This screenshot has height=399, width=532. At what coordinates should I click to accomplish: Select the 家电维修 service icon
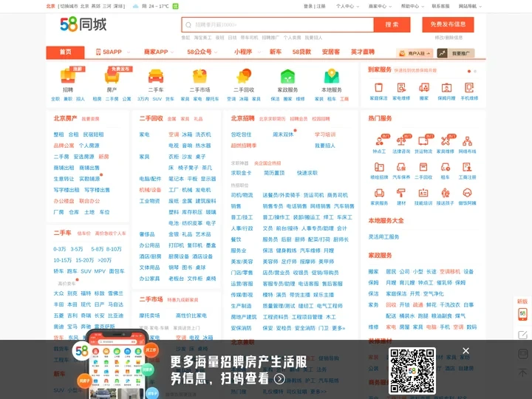(401, 87)
